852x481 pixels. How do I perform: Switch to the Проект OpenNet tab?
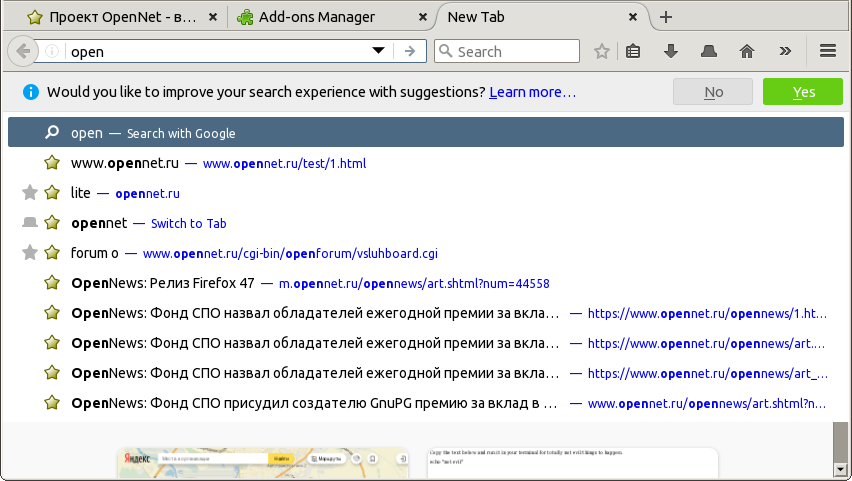tap(112, 17)
